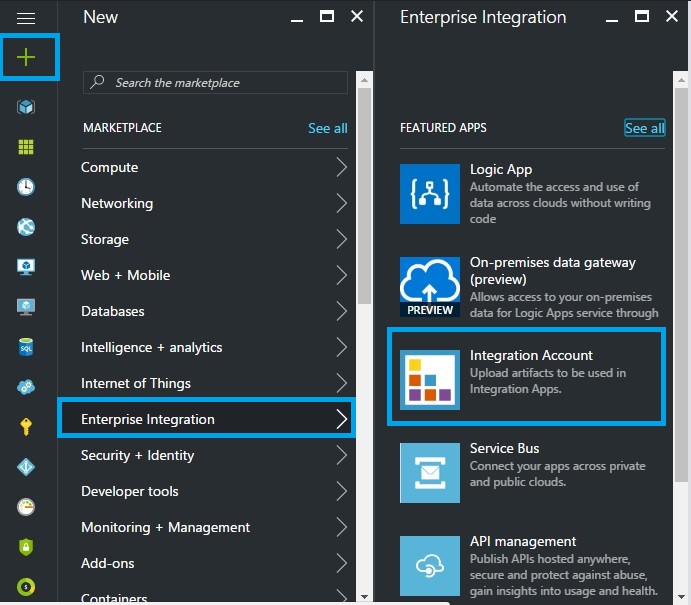
Task: Click the New blade scroll up arrow
Action: [x=364, y=80]
